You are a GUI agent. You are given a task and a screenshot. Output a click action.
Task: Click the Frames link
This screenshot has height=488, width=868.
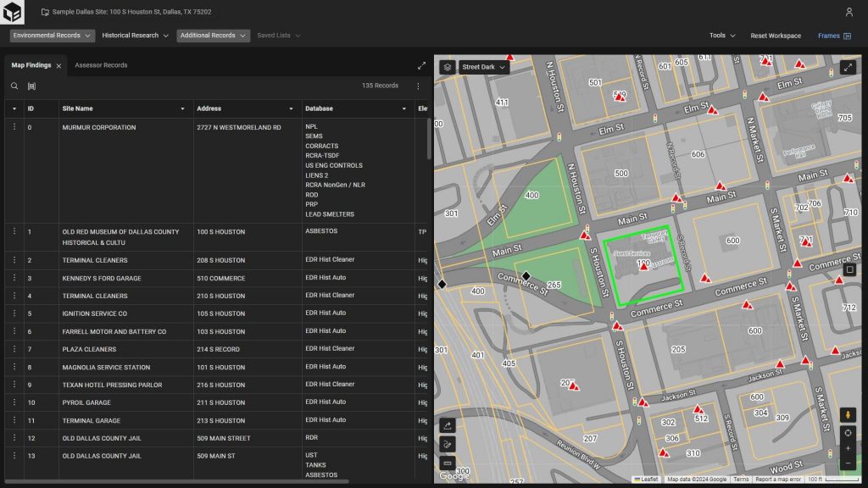pos(829,36)
